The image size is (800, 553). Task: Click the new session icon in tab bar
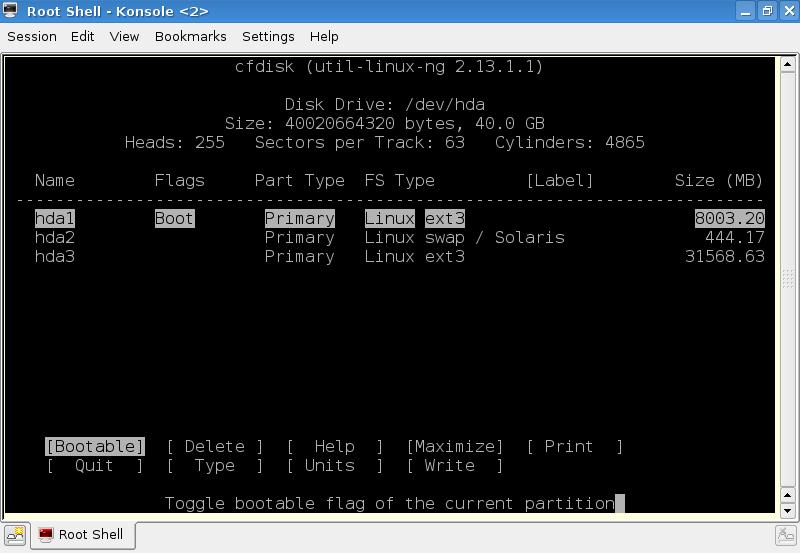(15, 535)
